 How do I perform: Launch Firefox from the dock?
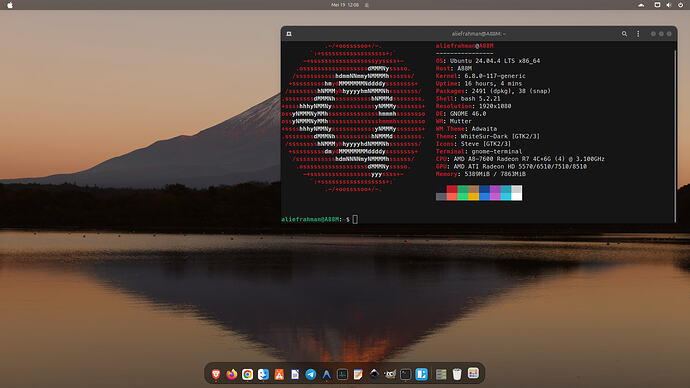point(231,374)
